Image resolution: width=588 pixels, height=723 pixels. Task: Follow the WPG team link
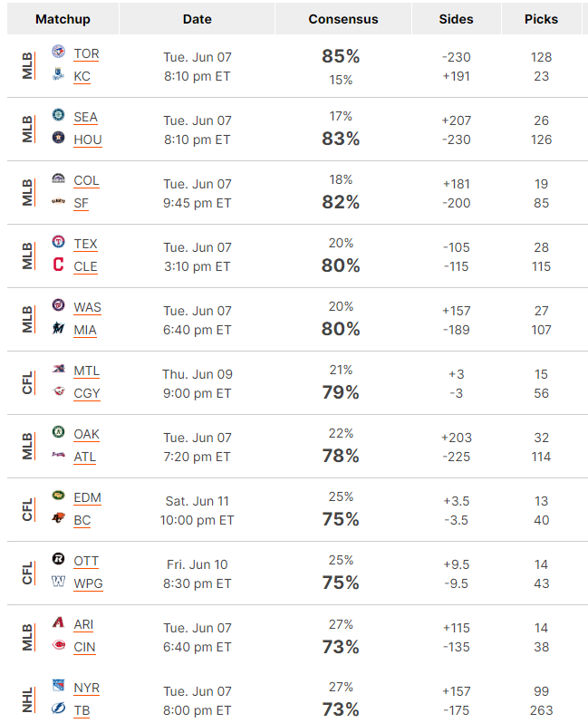(88, 583)
